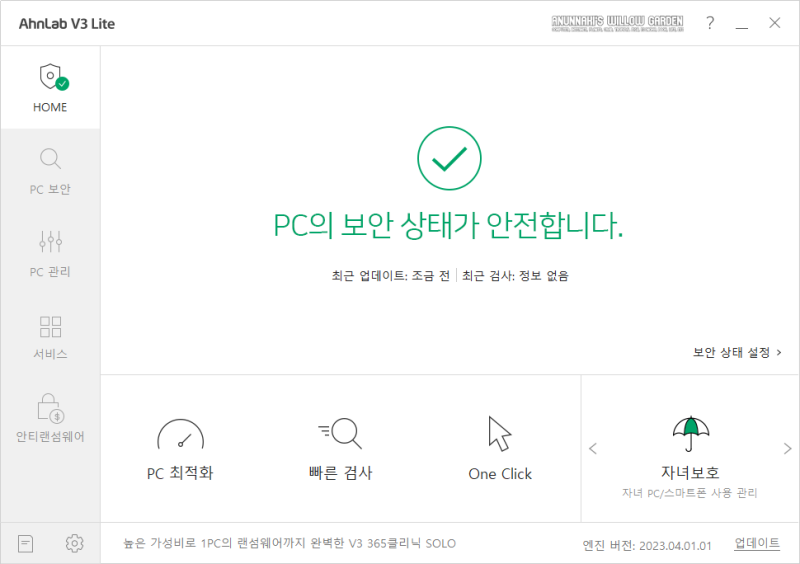This screenshot has width=800, height=564.
Task: Click the V3 365클리닉 SOLO promotion text
Action: (x=289, y=544)
